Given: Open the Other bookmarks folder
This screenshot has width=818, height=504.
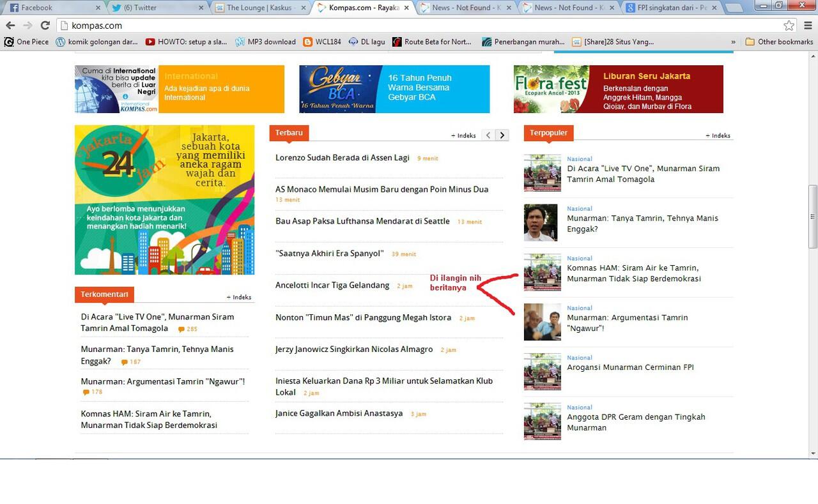Looking at the screenshot, I should pos(779,42).
